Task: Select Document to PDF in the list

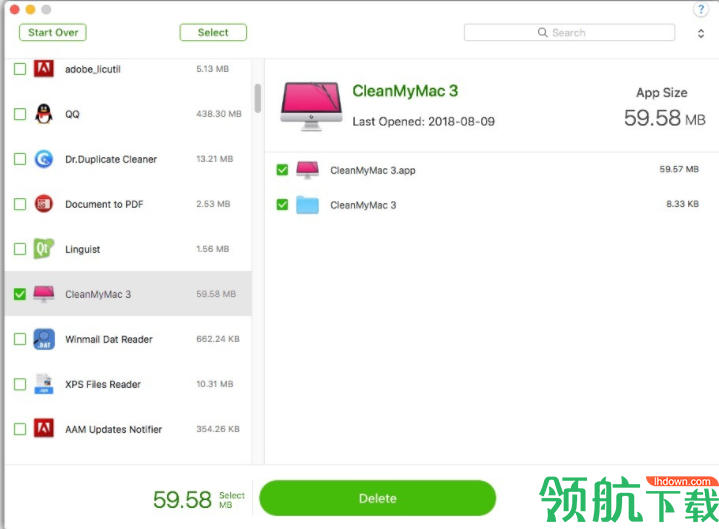Action: [104, 204]
